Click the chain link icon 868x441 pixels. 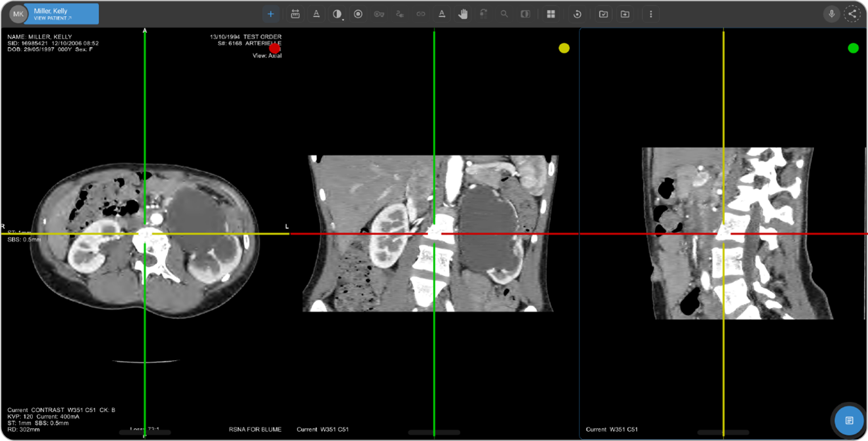[420, 14]
